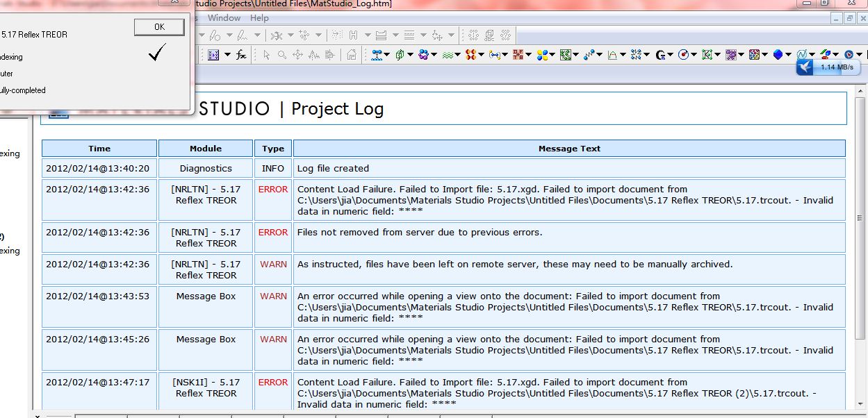Click the blue adsorption structure module icon
This screenshot has width=868, height=418.
(377, 55)
